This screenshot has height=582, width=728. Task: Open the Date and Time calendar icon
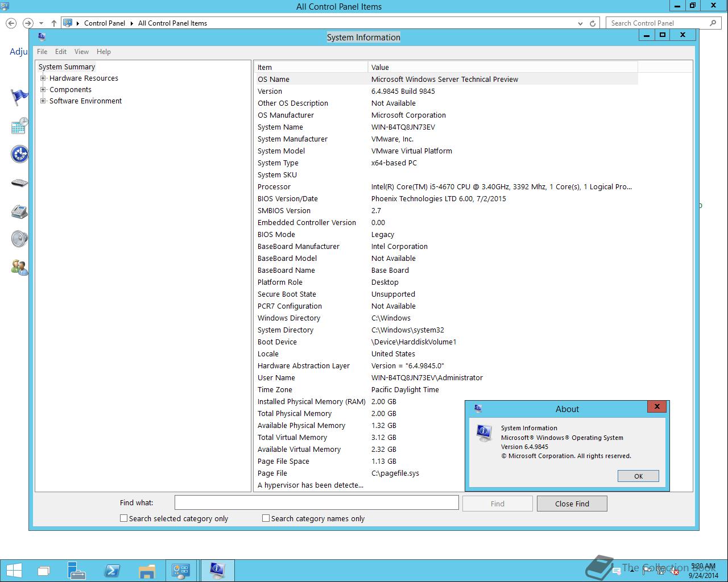click(x=19, y=126)
